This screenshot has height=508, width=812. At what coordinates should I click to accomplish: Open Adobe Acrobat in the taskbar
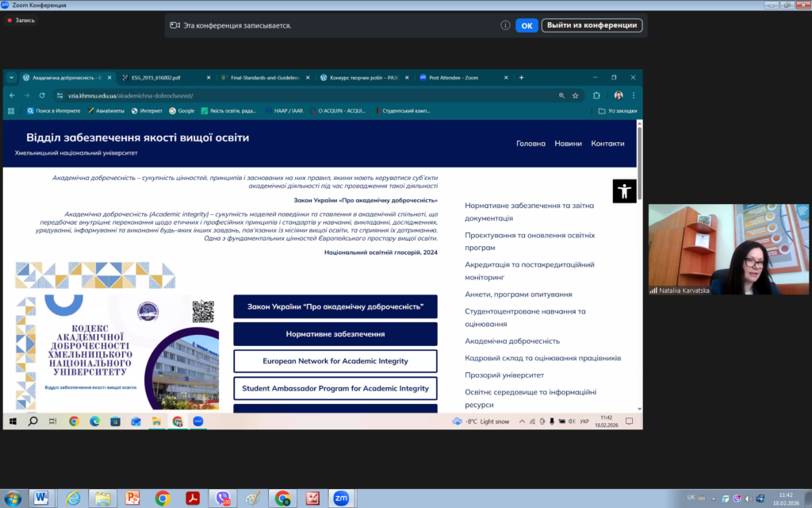tap(192, 498)
